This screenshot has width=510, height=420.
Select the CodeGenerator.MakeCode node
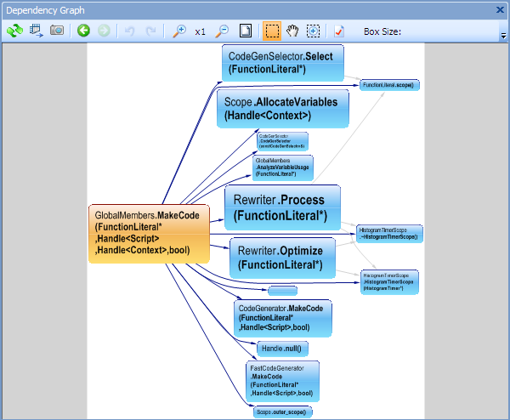coord(283,318)
